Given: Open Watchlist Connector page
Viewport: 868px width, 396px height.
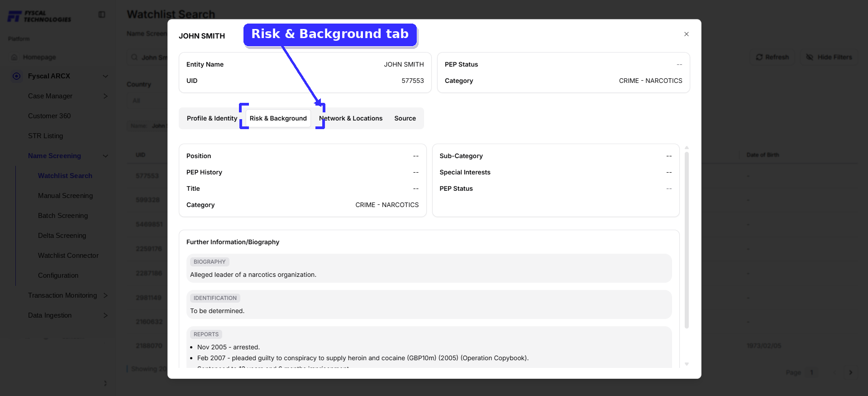Looking at the screenshot, I should pyautogui.click(x=68, y=256).
